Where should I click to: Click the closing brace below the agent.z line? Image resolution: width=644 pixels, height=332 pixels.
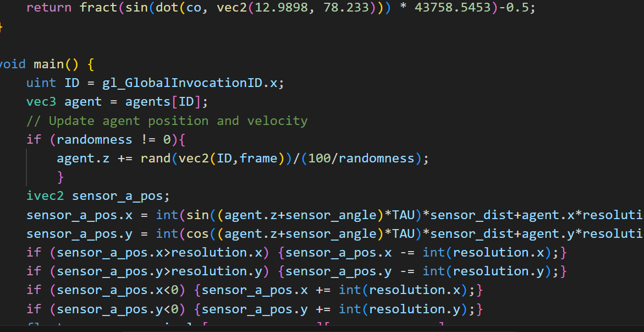pyautogui.click(x=60, y=177)
